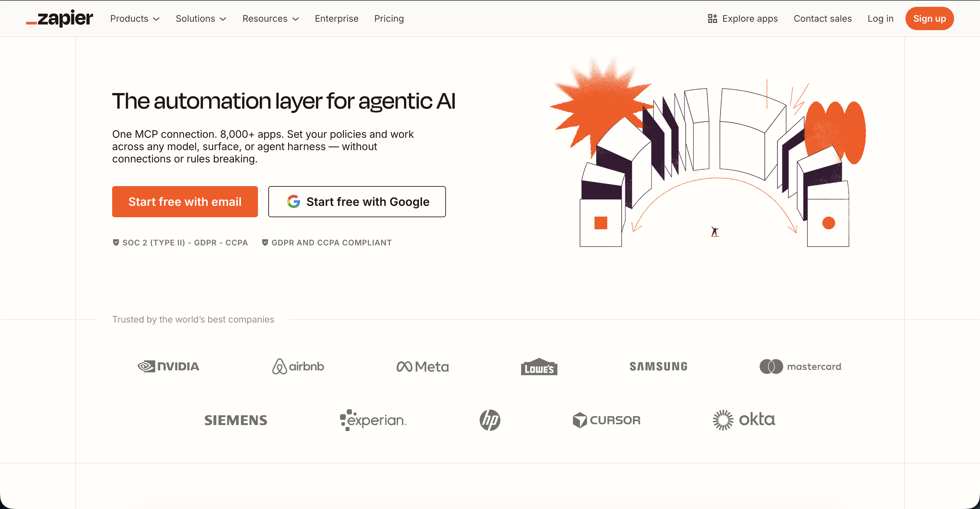
Task: Expand the Products dropdown menu
Action: pyautogui.click(x=135, y=19)
